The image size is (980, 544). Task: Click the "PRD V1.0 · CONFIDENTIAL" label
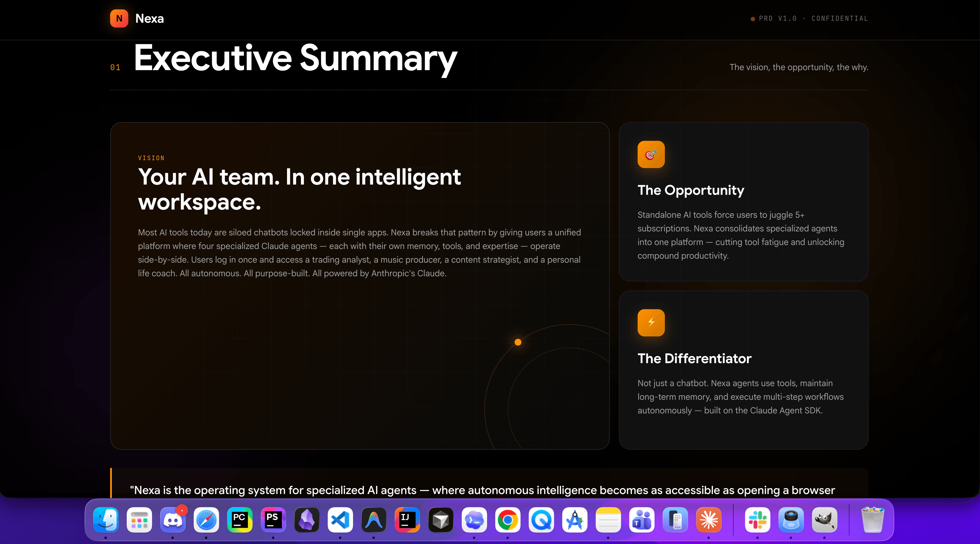pyautogui.click(x=813, y=18)
